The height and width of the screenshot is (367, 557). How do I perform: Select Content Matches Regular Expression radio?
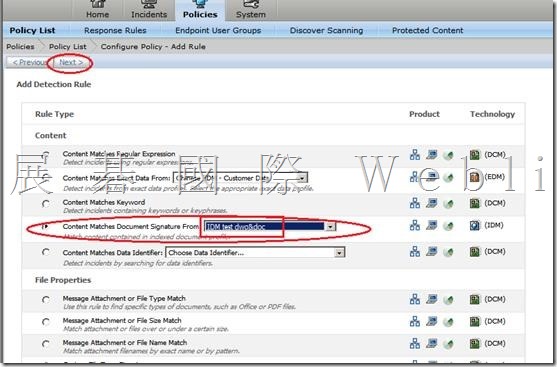point(46,155)
